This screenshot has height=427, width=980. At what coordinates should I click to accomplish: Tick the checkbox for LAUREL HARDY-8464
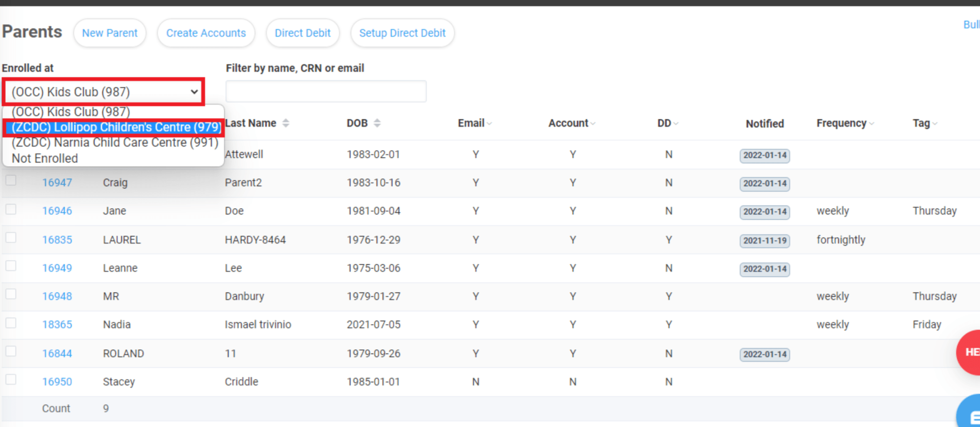click(11, 238)
